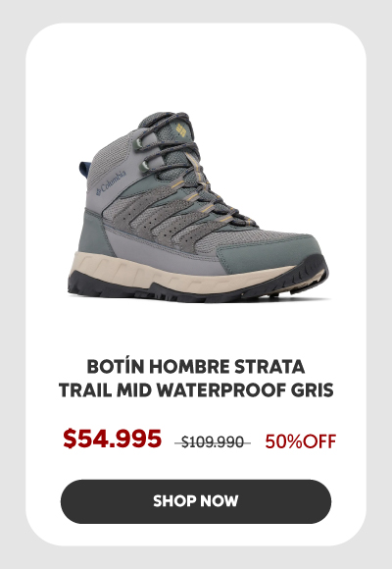Click the blue heel pull loop
This screenshot has height=569, width=392.
coord(83,170)
